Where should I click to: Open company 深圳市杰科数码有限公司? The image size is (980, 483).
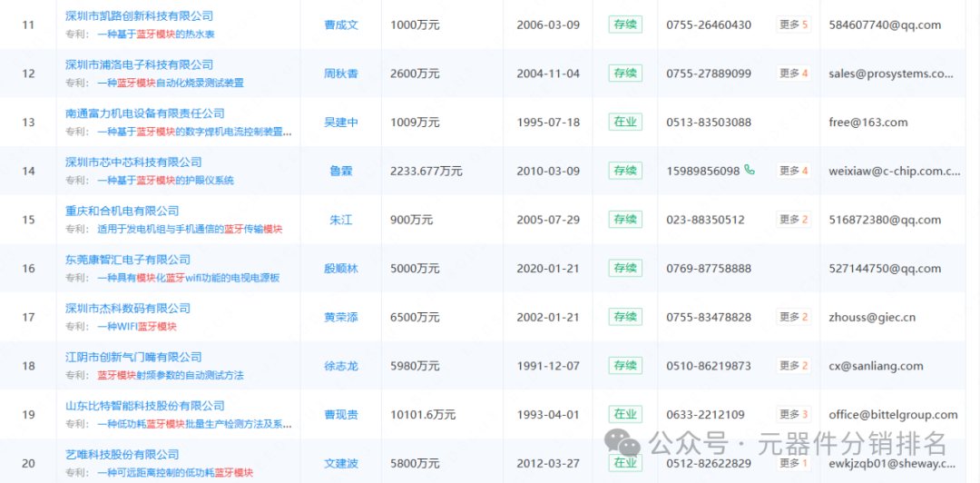pos(128,309)
